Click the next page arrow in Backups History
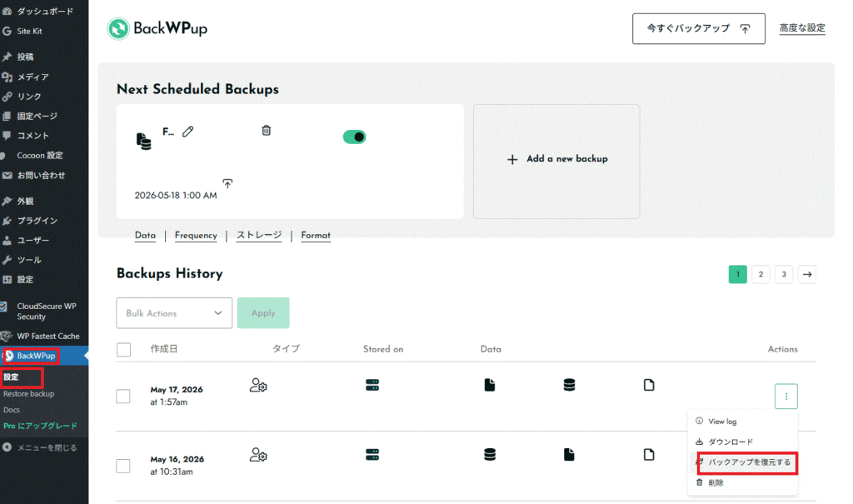Image resolution: width=853 pixels, height=504 pixels. click(806, 274)
